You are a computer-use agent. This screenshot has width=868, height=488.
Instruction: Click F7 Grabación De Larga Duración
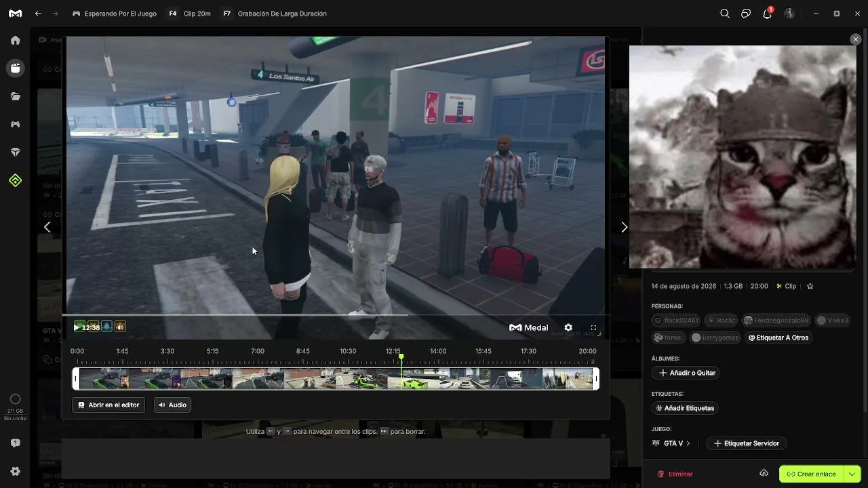[275, 14]
